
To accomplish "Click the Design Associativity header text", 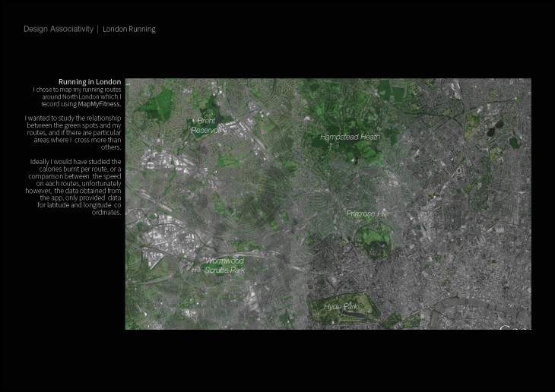I will click(58, 29).
